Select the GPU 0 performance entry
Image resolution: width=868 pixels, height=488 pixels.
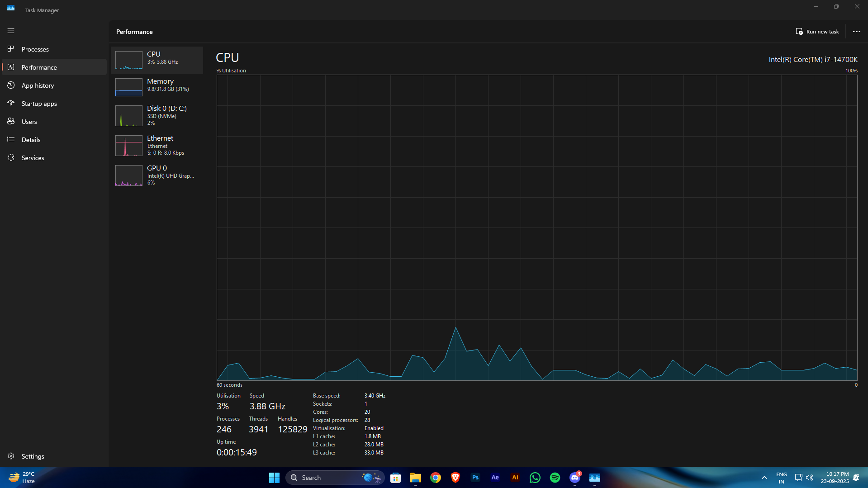[157, 175]
